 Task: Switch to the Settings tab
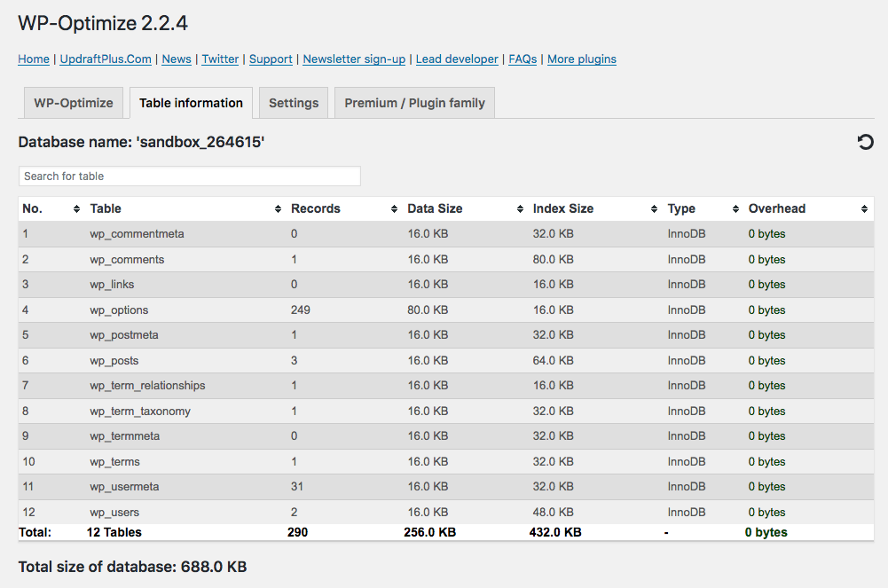[x=294, y=103]
